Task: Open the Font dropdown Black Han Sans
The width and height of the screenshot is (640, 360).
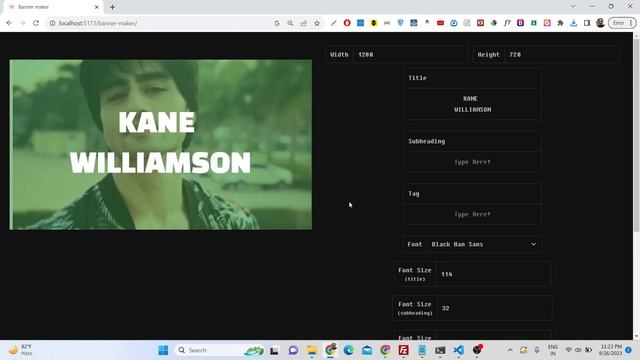Action: pos(484,244)
